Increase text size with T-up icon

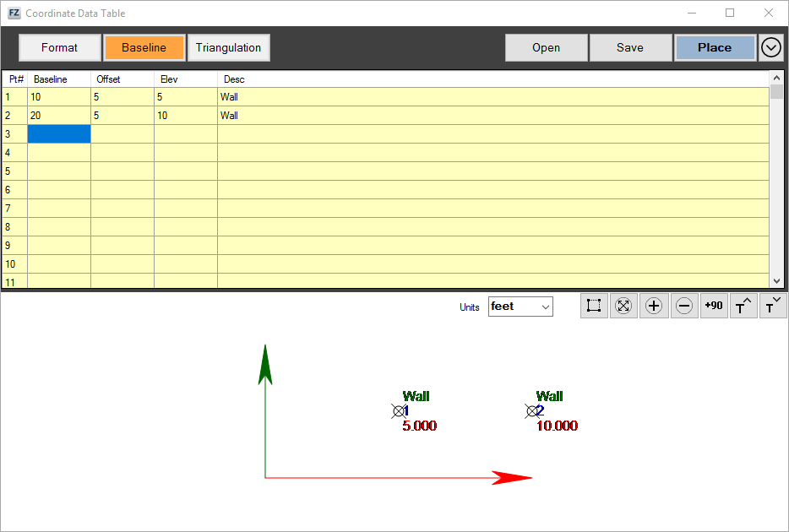pyautogui.click(x=743, y=306)
